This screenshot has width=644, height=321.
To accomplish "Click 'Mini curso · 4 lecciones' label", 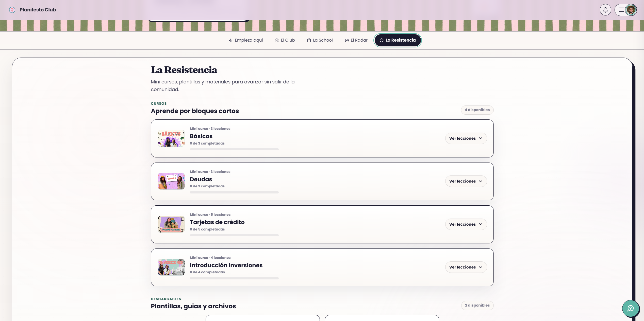I will tap(210, 258).
